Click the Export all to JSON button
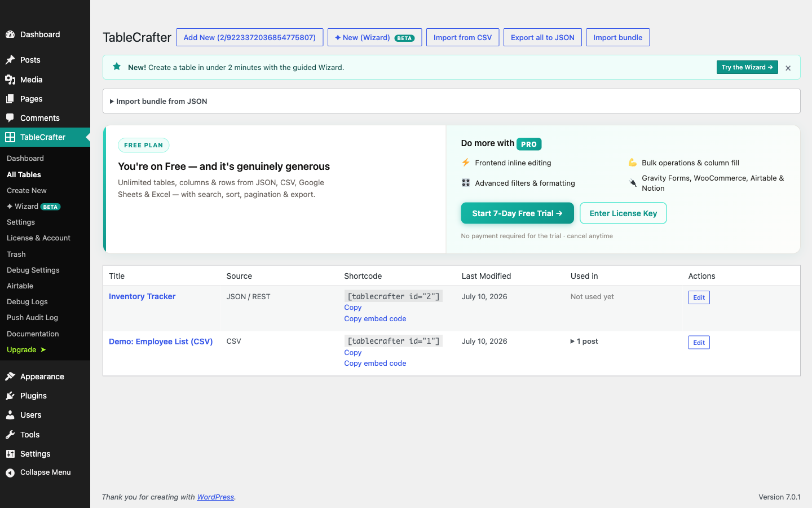Viewport: 812px width, 508px height. 542,37
